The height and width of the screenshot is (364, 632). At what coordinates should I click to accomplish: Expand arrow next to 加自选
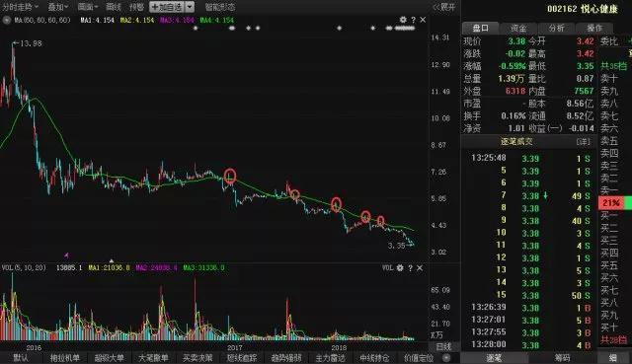191,7
